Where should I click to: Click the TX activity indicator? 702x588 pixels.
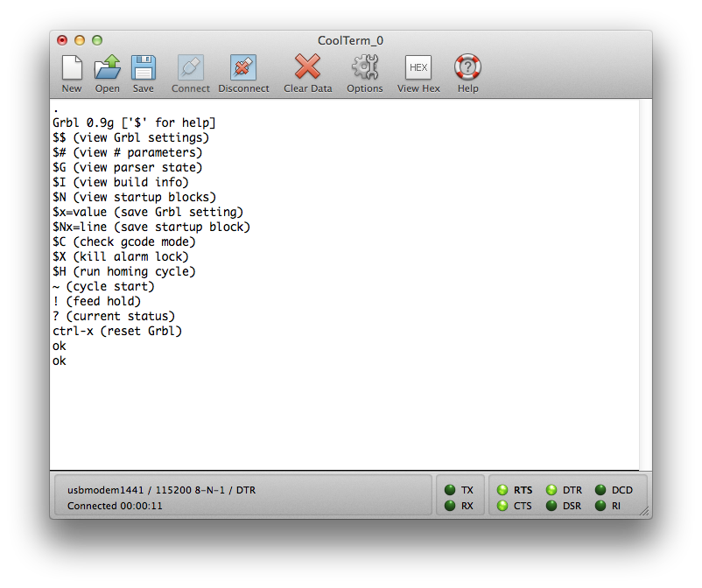coord(450,490)
